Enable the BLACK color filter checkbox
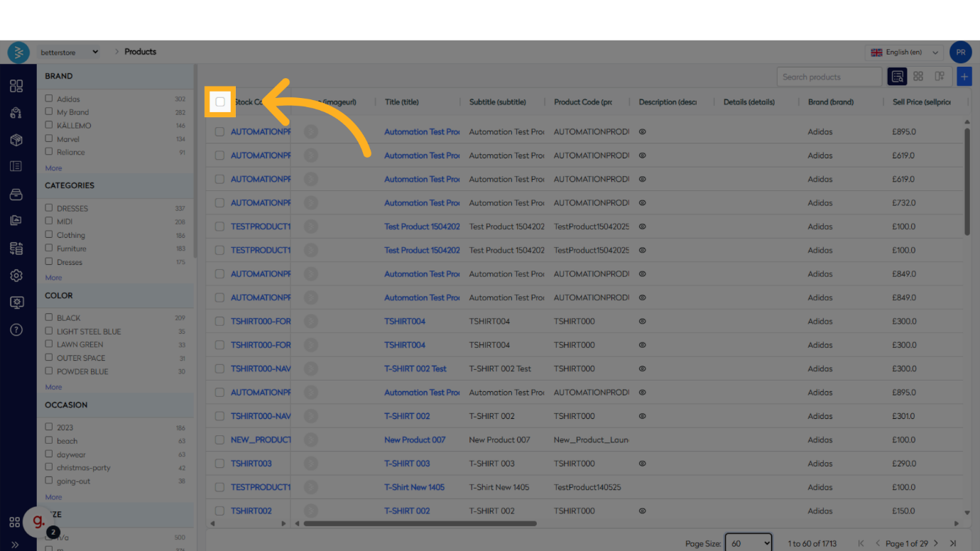980x551 pixels. pos(49,317)
